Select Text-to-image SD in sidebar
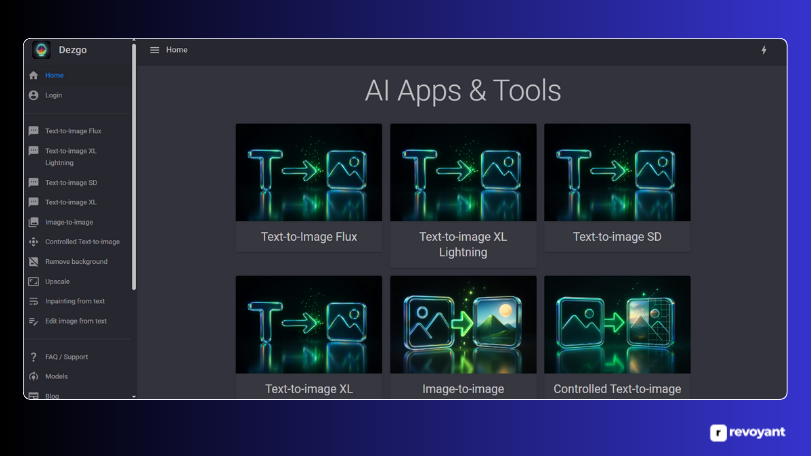The image size is (811, 456). pos(71,183)
